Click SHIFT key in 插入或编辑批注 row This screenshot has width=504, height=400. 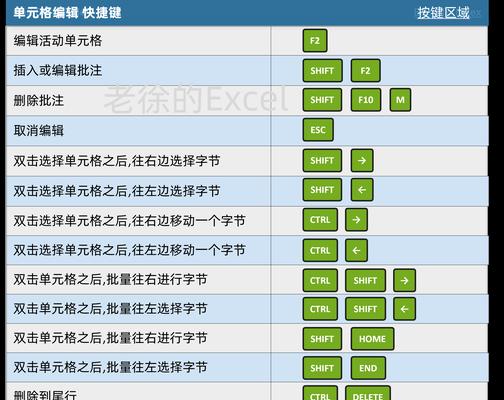click(x=322, y=70)
